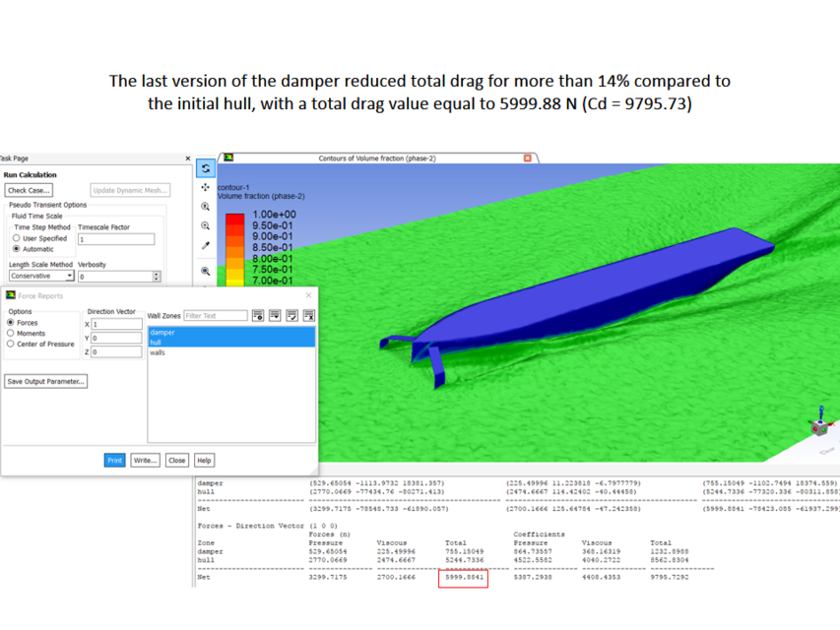The height and width of the screenshot is (630, 840).
Task: Open the Length Scale Method dropdown
Action: point(69,275)
